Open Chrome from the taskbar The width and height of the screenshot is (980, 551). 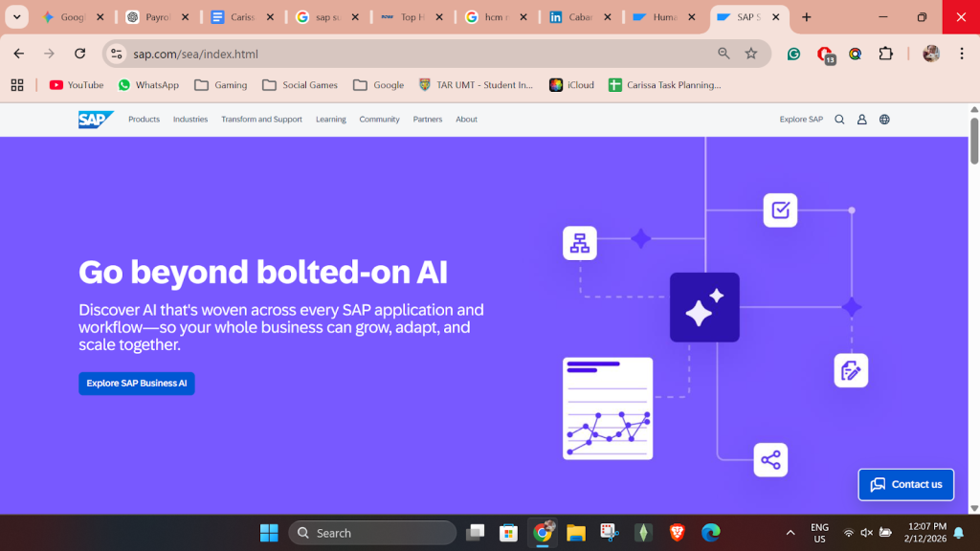click(x=543, y=533)
